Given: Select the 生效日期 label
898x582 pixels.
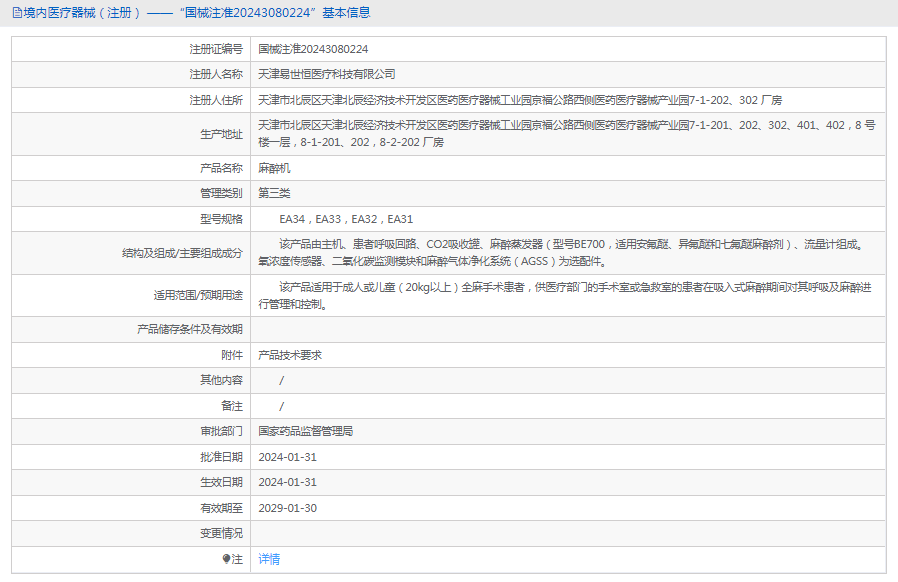Looking at the screenshot, I should [x=221, y=482].
